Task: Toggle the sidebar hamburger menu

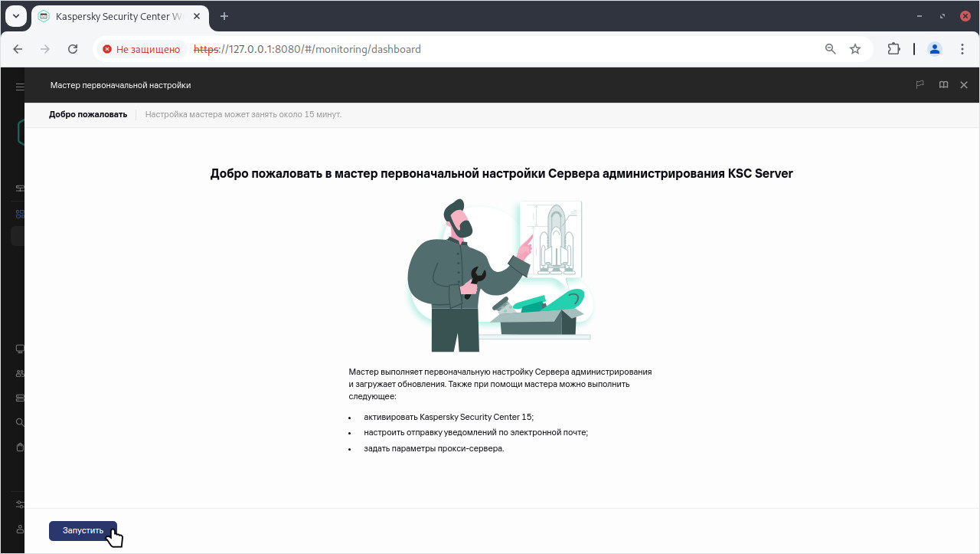Action: 20,87
